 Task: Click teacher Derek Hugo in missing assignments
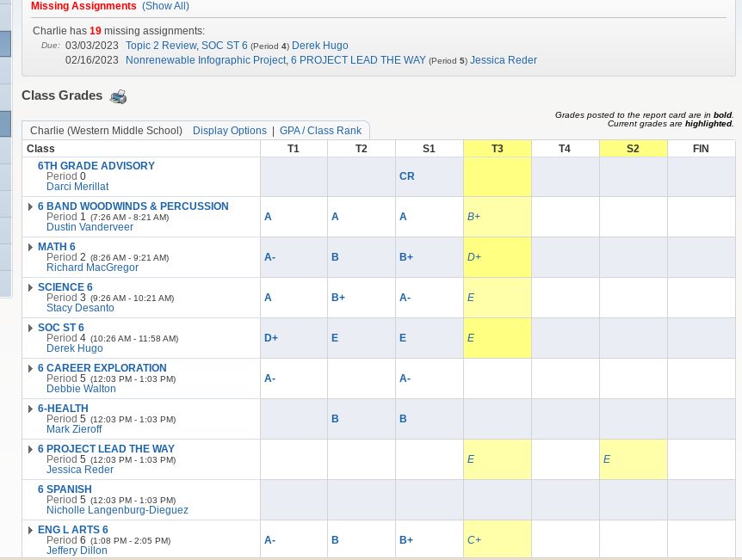tap(319, 46)
